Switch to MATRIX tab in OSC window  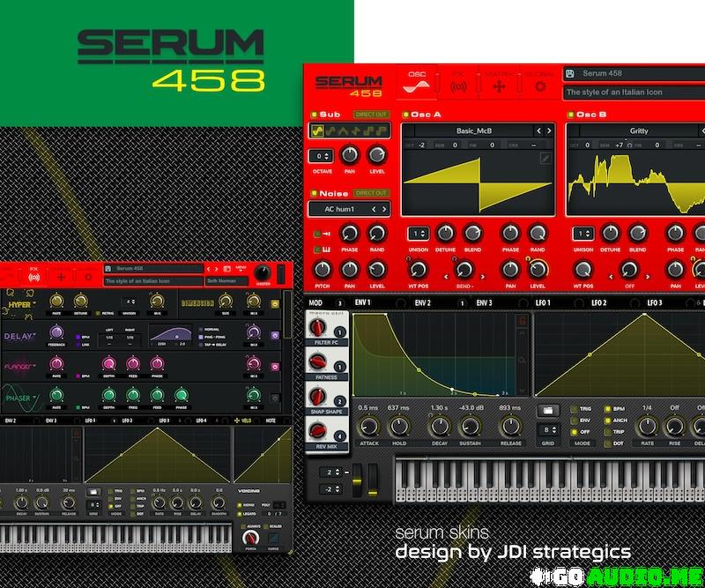(499, 81)
